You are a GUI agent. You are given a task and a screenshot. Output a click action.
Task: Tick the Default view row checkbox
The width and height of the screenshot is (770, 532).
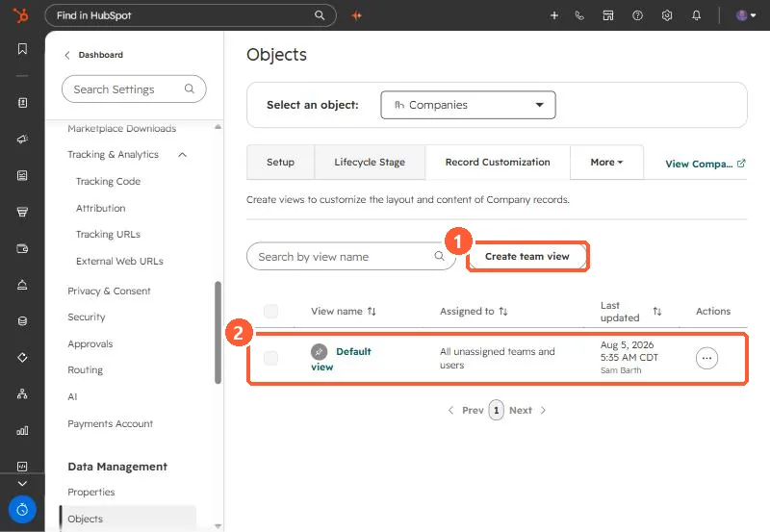(x=270, y=358)
